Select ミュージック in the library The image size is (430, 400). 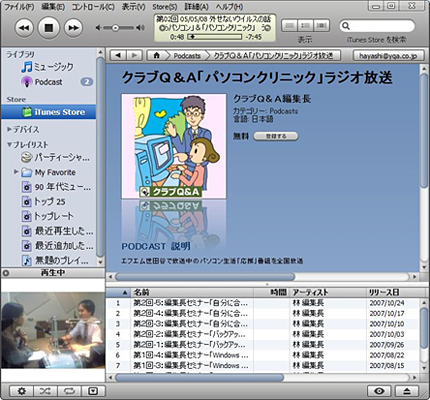click(x=48, y=67)
